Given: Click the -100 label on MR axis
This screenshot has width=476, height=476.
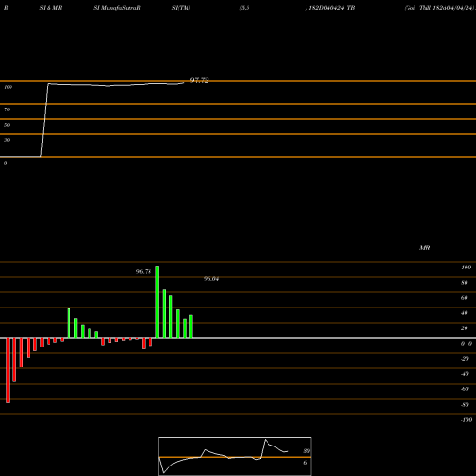Looking at the screenshot, I should coord(466,420).
